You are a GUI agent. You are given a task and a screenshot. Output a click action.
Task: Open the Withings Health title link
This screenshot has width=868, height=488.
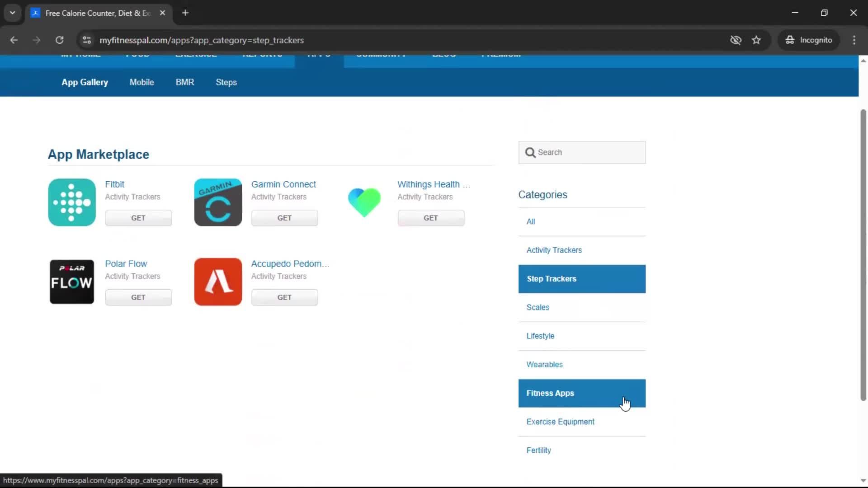point(434,184)
